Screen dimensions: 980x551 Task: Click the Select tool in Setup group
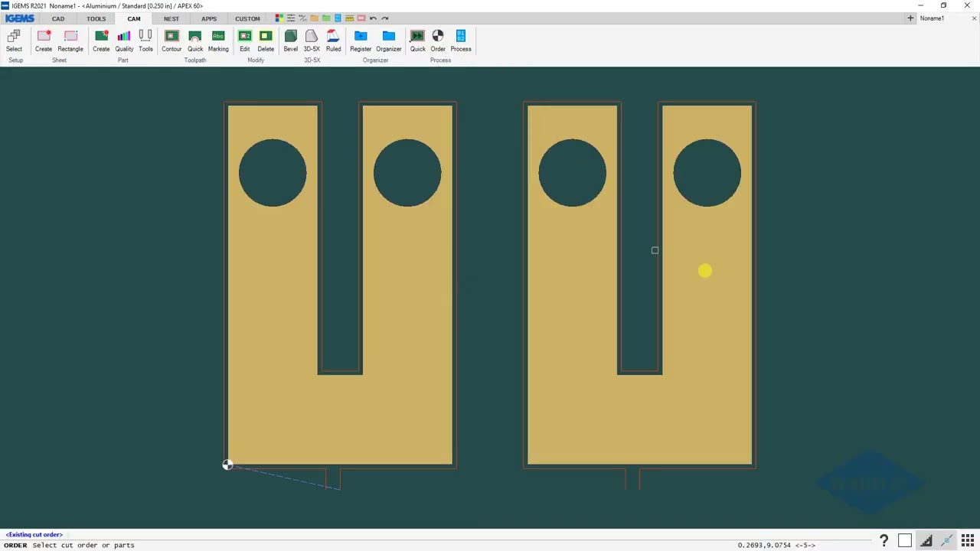click(x=14, y=41)
